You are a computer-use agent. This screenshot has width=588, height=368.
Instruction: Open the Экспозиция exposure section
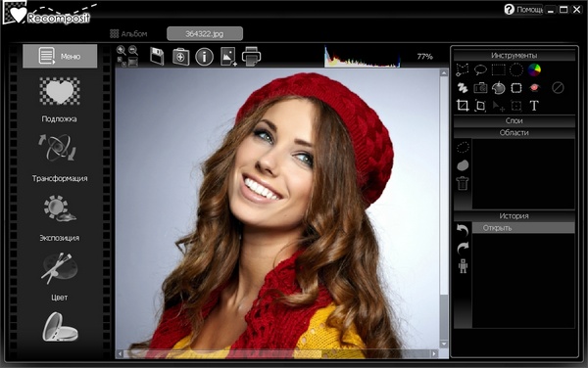click(x=59, y=218)
